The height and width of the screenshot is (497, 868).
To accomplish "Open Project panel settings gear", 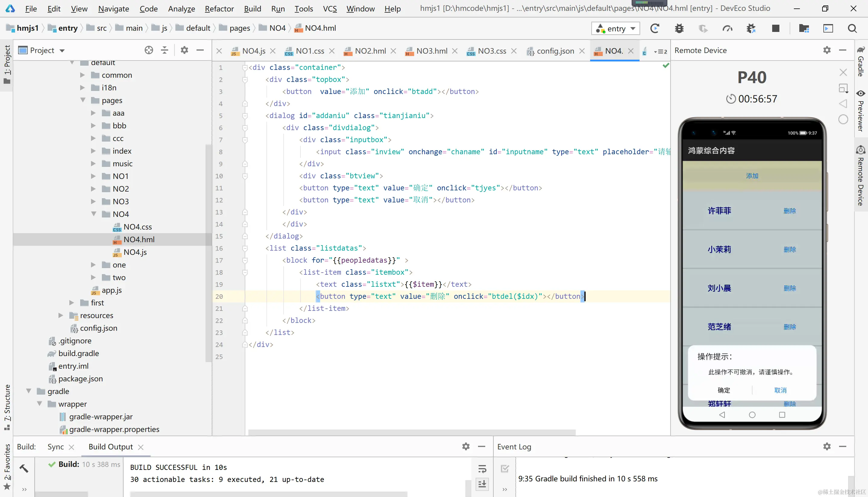I will 184,50.
